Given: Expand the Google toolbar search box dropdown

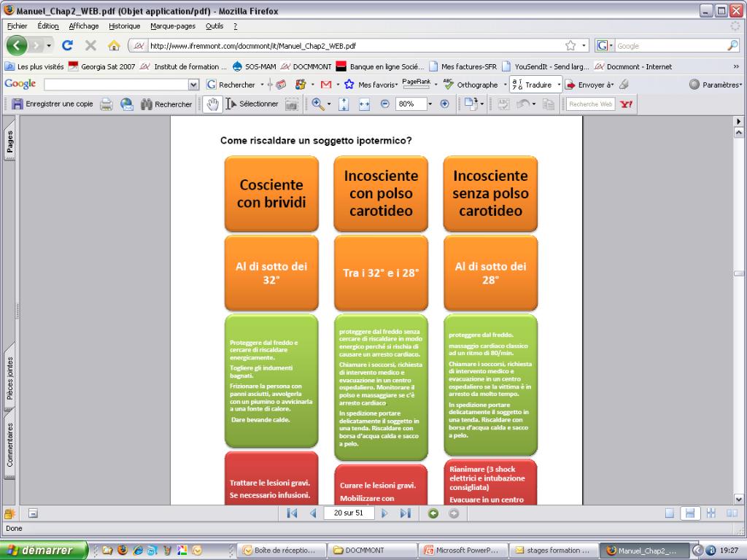Looking at the screenshot, I should [193, 85].
